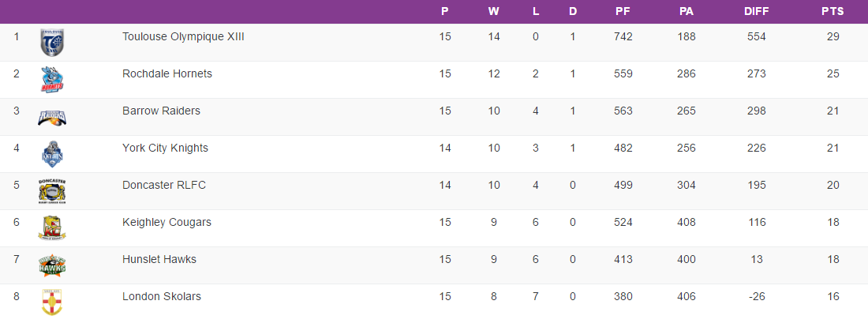The image size is (868, 327).
Task: Click the Barrow Raiders team logo
Action: [x=52, y=117]
